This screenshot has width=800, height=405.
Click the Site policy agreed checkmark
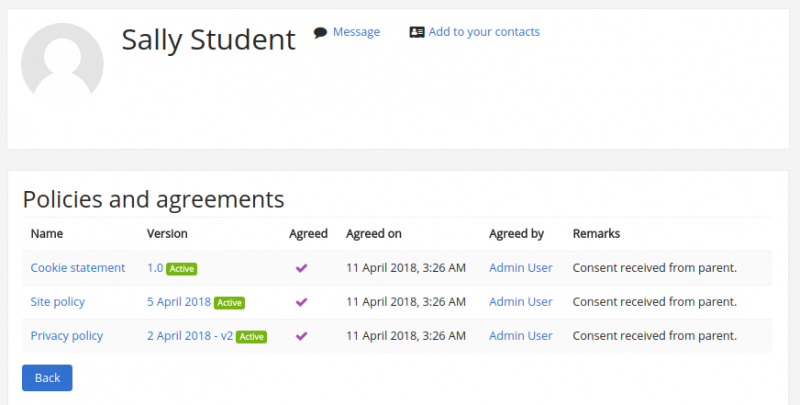pyautogui.click(x=301, y=302)
